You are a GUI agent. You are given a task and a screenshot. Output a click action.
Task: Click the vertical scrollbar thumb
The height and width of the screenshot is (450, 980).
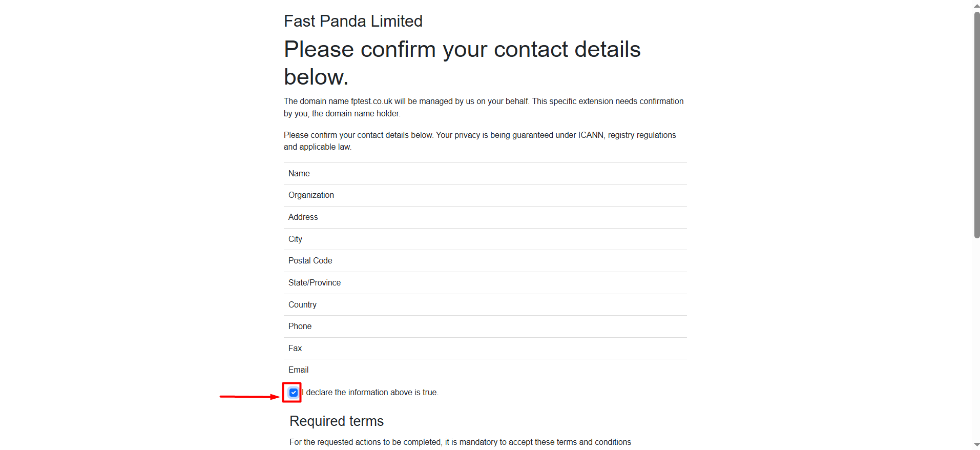point(976,123)
